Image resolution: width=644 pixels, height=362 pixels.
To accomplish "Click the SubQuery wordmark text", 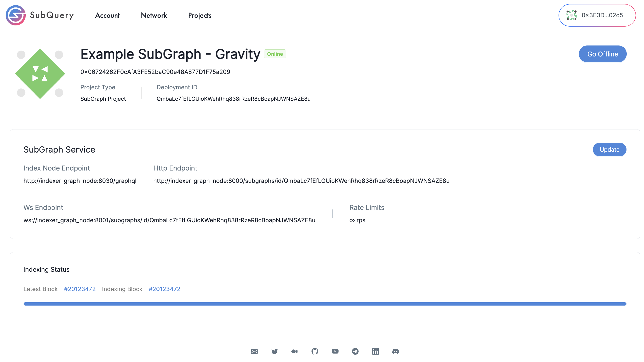I will [52, 15].
